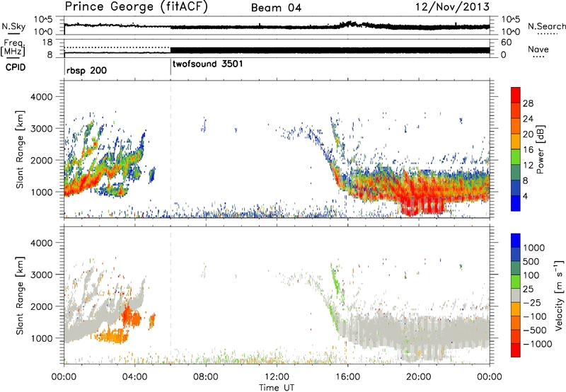Click the date '12/Nov/2013'
566x392 pixels.
coord(452,7)
